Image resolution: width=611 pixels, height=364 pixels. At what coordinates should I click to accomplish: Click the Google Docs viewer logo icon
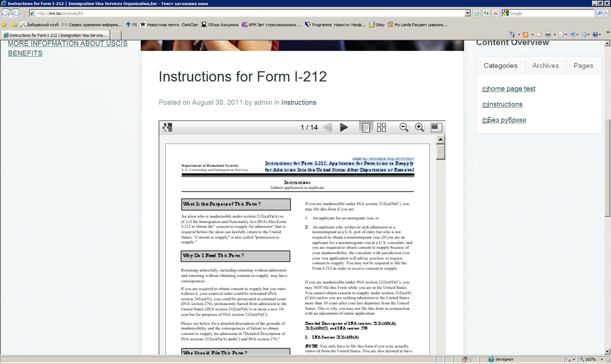coord(167,127)
